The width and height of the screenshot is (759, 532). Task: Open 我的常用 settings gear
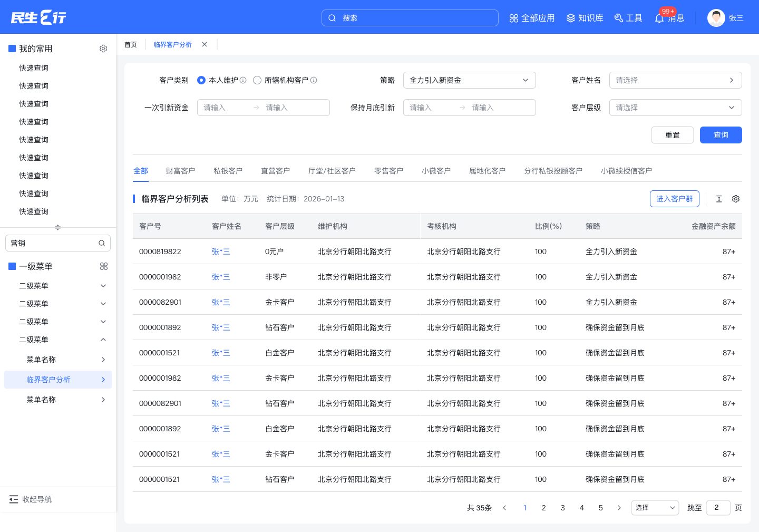(103, 49)
